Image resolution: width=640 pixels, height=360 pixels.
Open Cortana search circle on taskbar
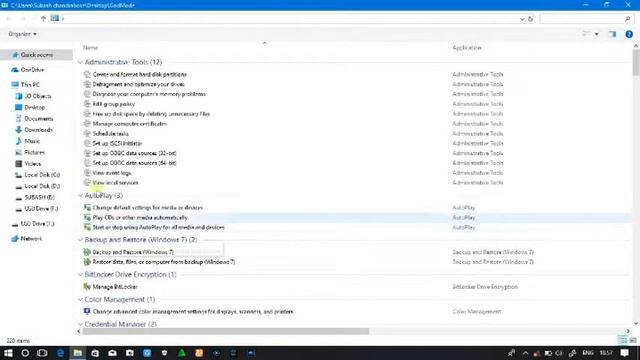click(x=25, y=353)
